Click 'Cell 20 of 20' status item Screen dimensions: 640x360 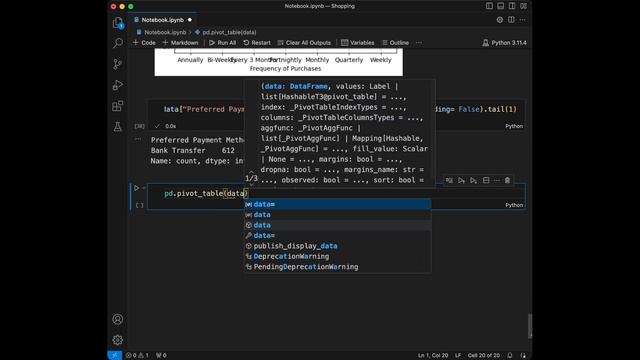click(x=484, y=355)
